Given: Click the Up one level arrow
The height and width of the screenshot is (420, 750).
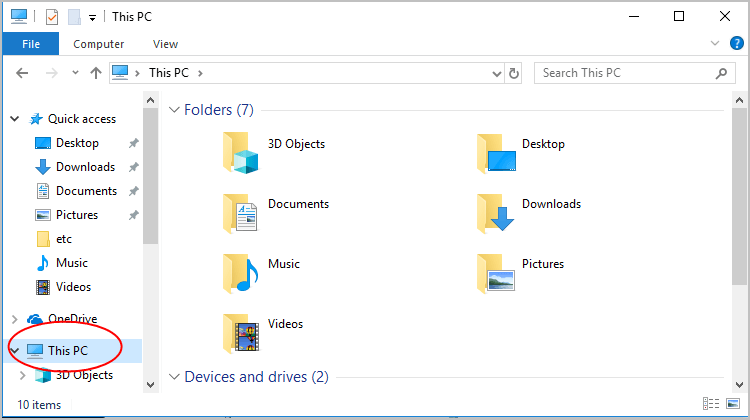Looking at the screenshot, I should [96, 73].
